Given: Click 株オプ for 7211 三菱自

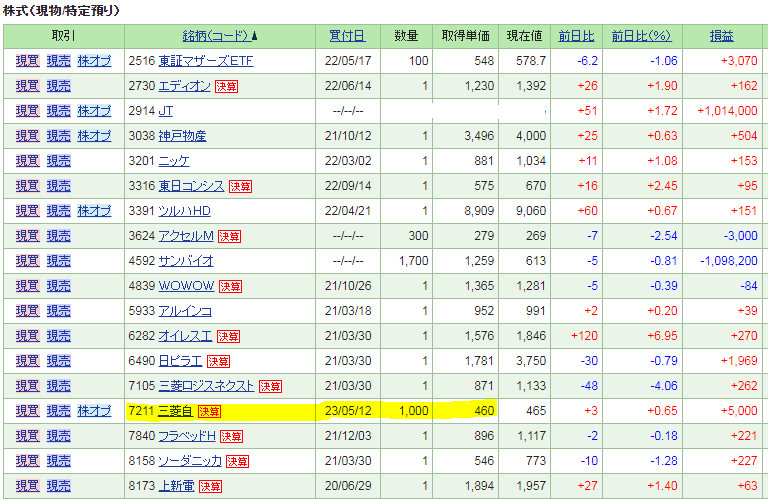Looking at the screenshot, I should coord(94,411).
